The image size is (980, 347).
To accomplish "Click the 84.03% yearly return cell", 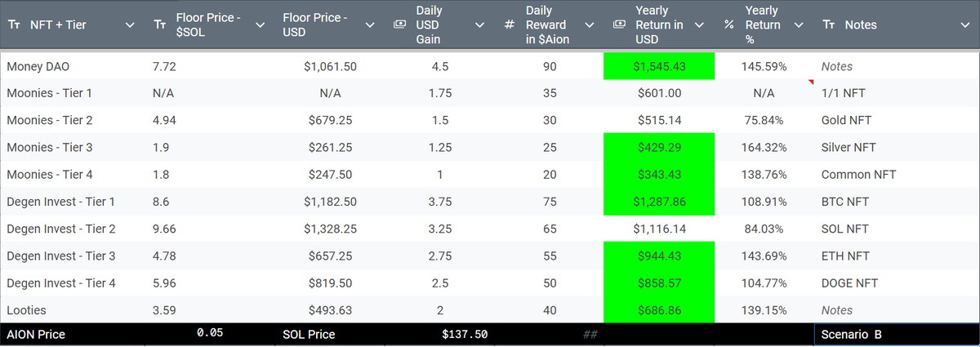I will point(764,229).
